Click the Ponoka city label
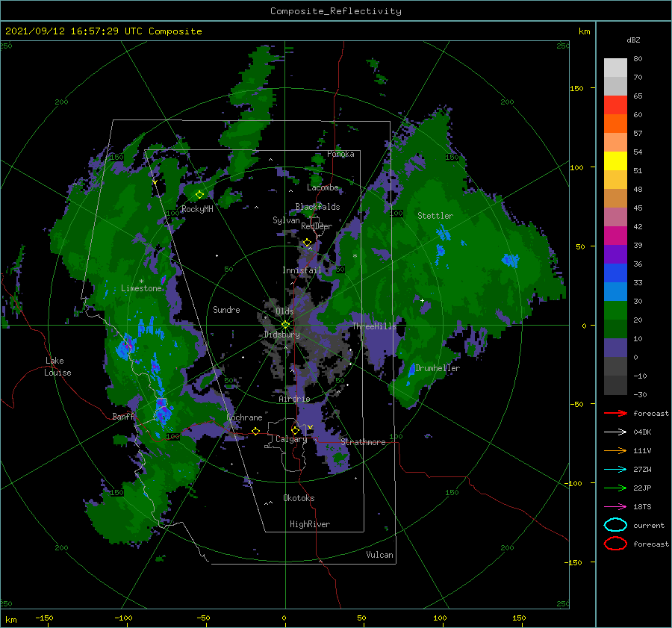The image size is (672, 628). (340, 154)
